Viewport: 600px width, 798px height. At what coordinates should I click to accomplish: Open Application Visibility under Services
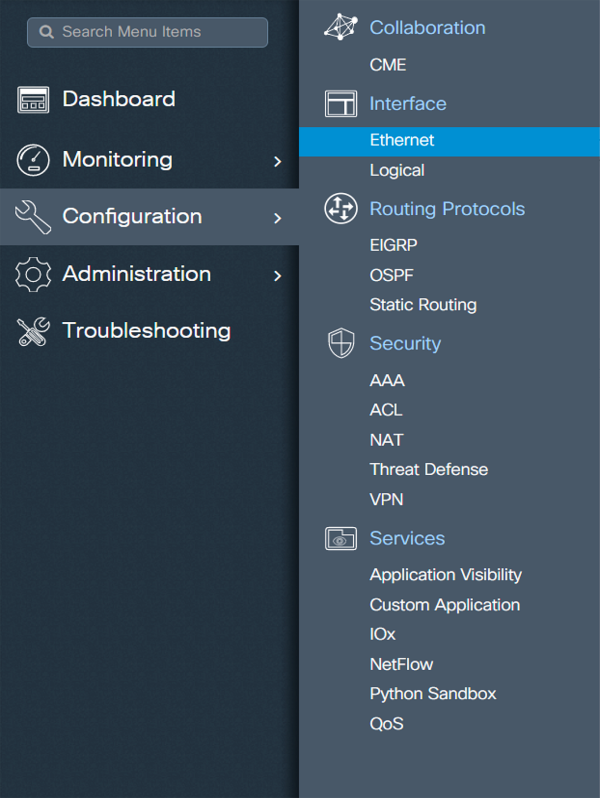pyautogui.click(x=445, y=575)
